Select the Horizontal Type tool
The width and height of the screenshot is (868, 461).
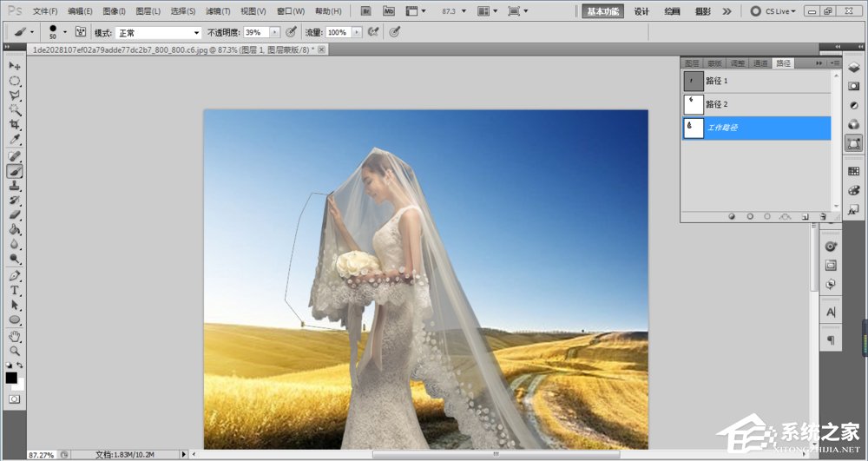click(15, 290)
